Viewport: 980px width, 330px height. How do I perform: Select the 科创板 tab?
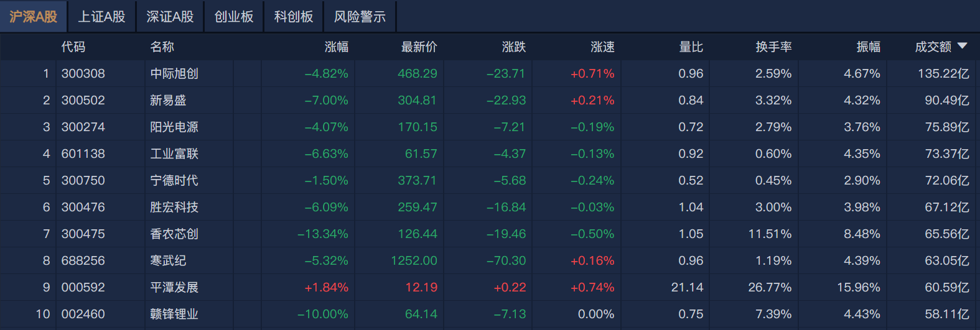(294, 17)
